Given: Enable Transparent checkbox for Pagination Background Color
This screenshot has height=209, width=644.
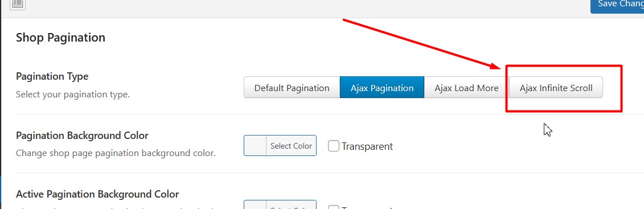Looking at the screenshot, I should (x=333, y=146).
